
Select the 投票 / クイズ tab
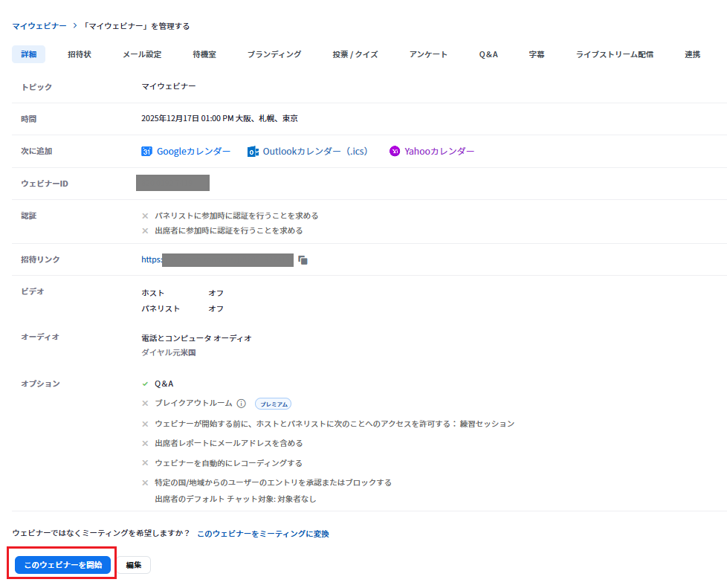click(355, 54)
